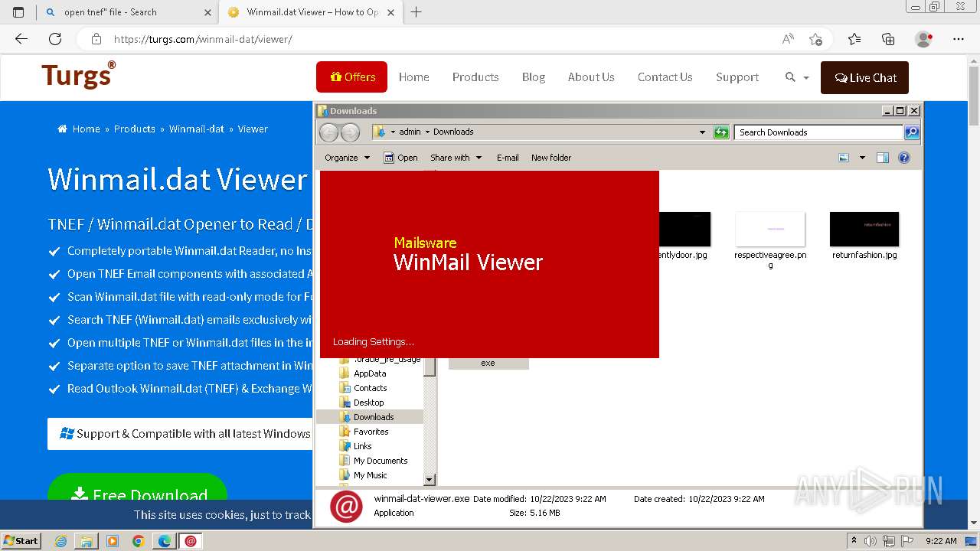Open the Products menu item

[475, 77]
